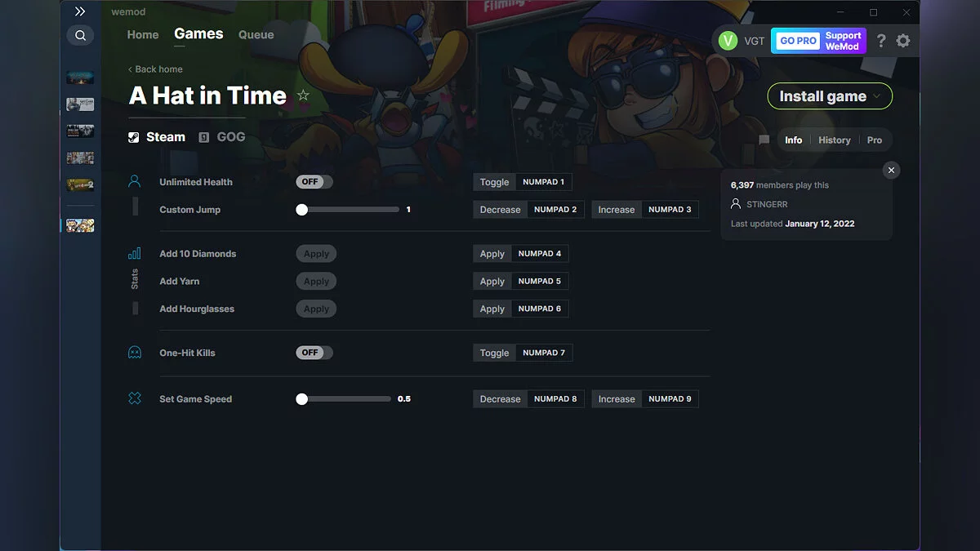
Task: Open the Install game dropdown arrow
Action: (878, 96)
